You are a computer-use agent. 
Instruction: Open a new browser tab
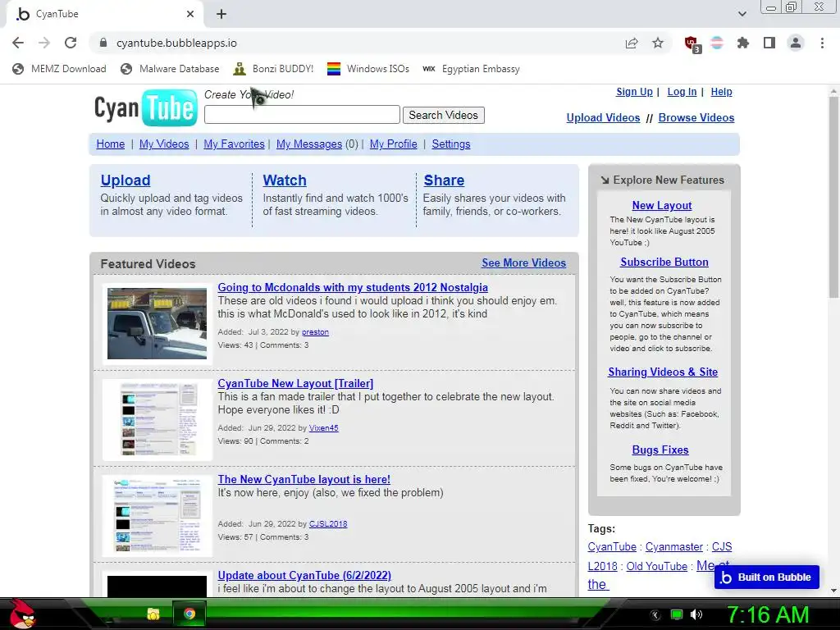[221, 14]
